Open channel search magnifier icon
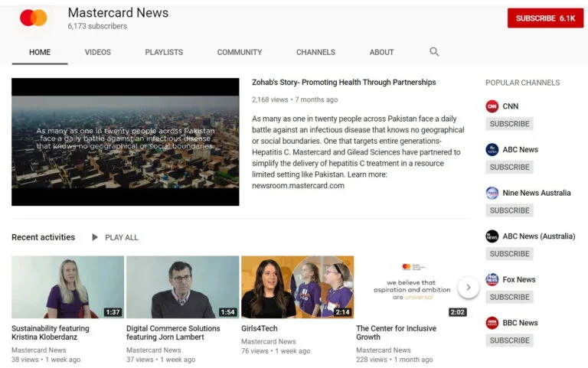Image resolution: width=588 pixels, height=368 pixels. [x=434, y=52]
